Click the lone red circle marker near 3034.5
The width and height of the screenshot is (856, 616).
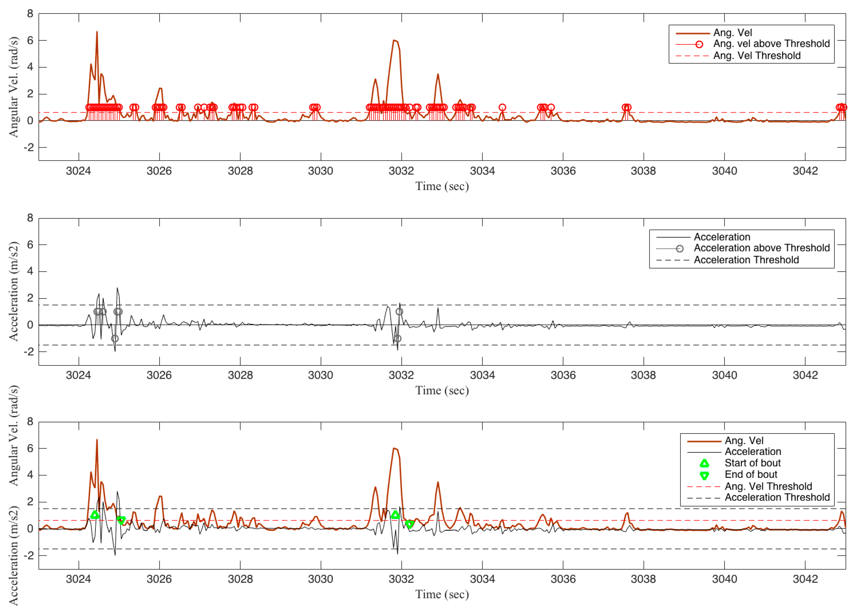pyautogui.click(x=502, y=107)
